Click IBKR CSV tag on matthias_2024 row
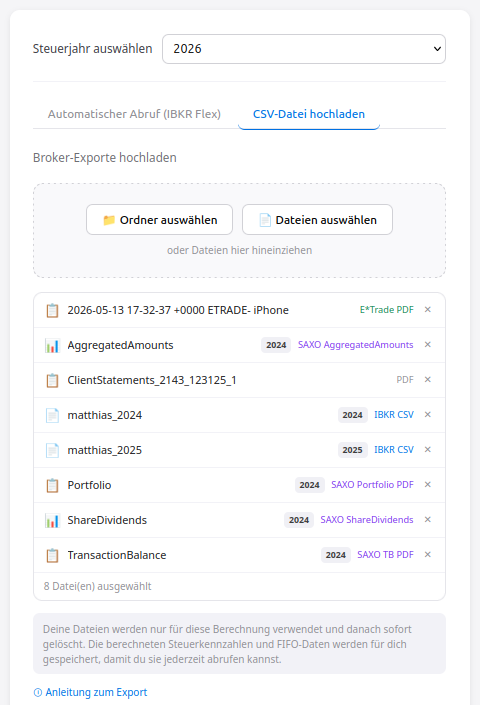This screenshot has height=705, width=480. [x=394, y=415]
